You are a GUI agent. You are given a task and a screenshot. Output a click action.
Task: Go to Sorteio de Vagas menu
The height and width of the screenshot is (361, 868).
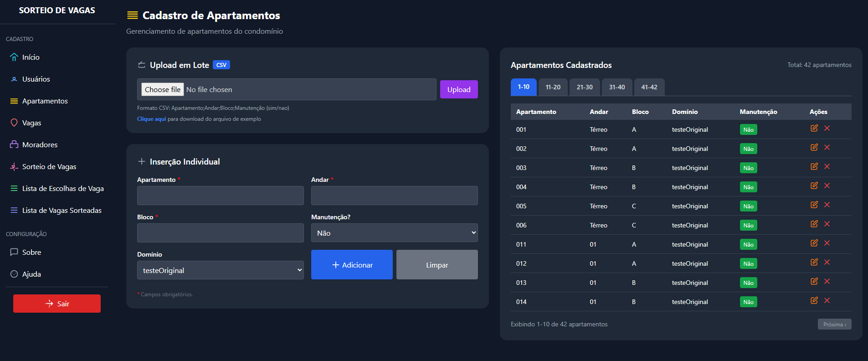(x=49, y=166)
